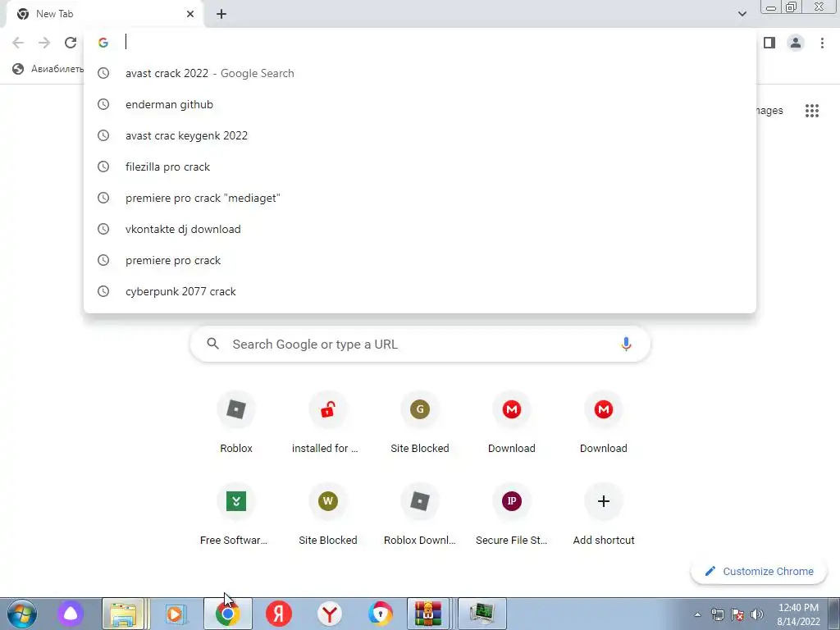Open the Авиабилеты bookmark
This screenshot has width=840, height=630.
[48, 69]
